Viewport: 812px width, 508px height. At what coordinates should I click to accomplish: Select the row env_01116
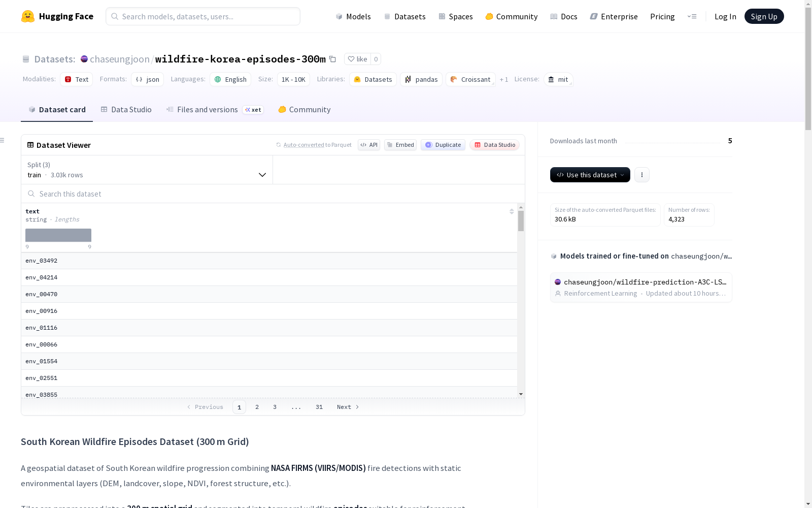269,328
